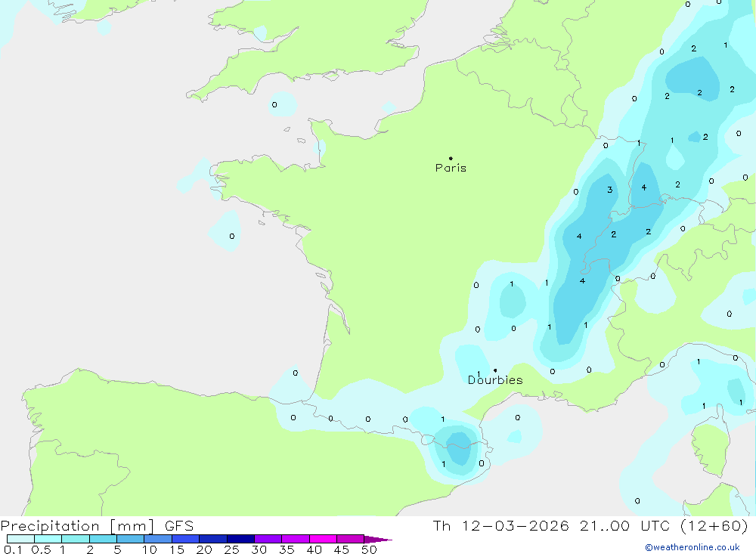This screenshot has width=756, height=554.
Task: Select the 2–5 mm legend swatch
Action: click(103, 539)
